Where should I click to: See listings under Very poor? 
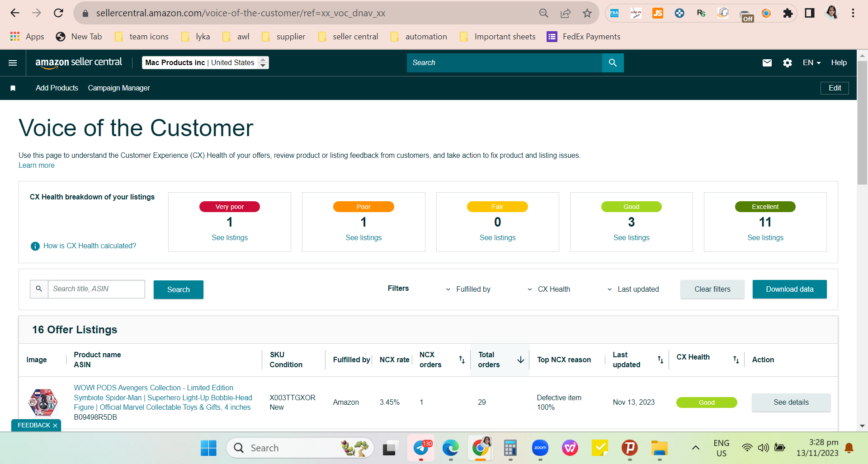pyautogui.click(x=230, y=238)
